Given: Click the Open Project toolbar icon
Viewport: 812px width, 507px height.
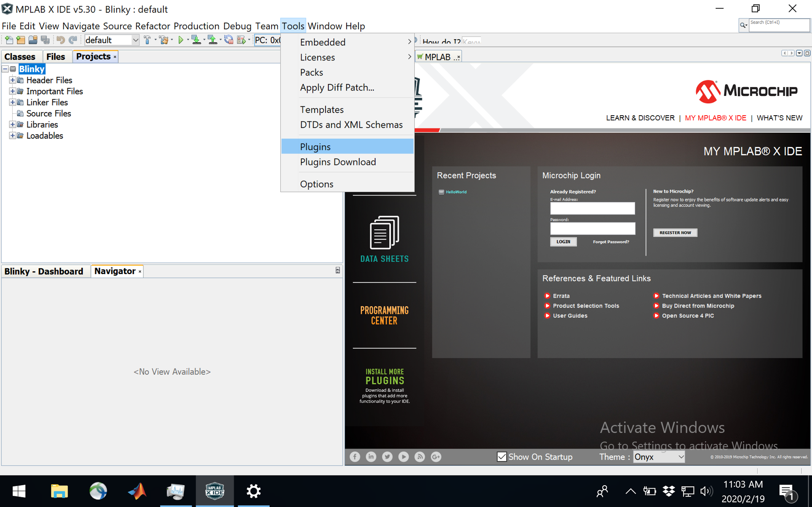Looking at the screenshot, I should point(32,40).
